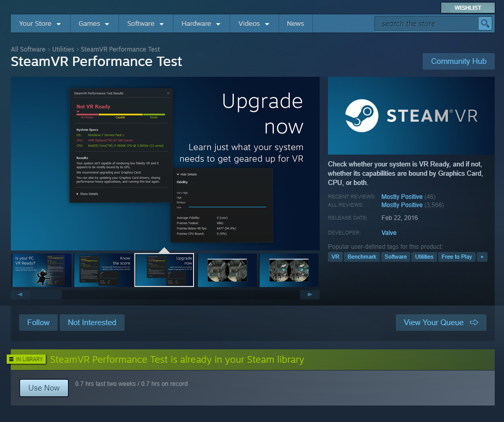Navigate to All Software breadcrumb
The image size is (504, 422).
pyautogui.click(x=28, y=49)
